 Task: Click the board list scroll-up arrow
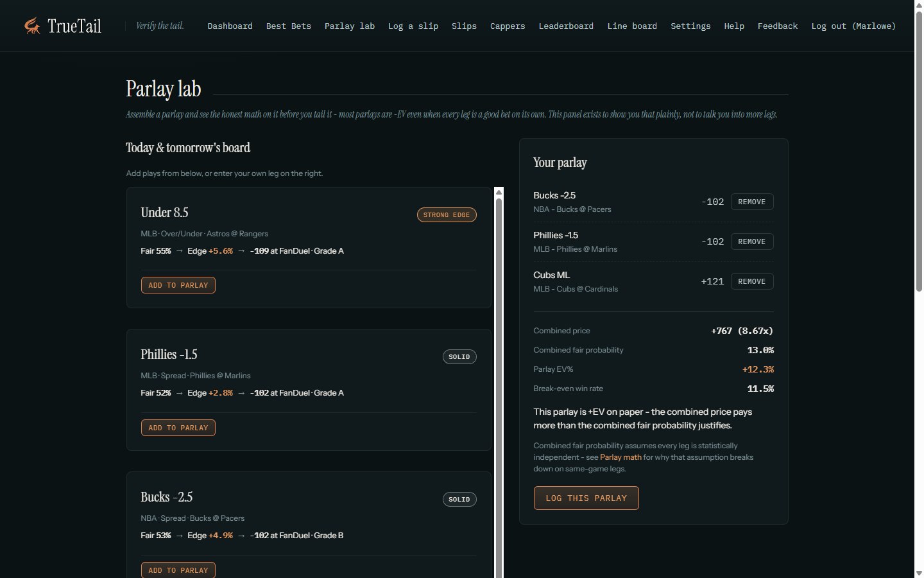pos(499,192)
